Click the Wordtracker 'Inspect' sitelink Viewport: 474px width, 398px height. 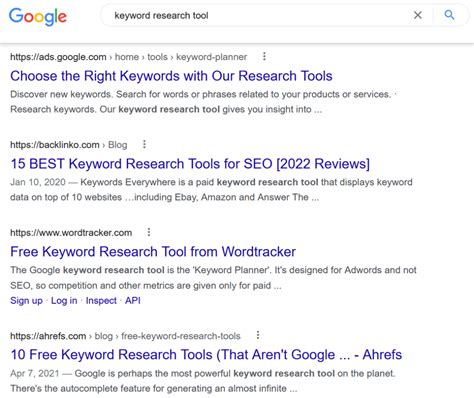point(101,301)
